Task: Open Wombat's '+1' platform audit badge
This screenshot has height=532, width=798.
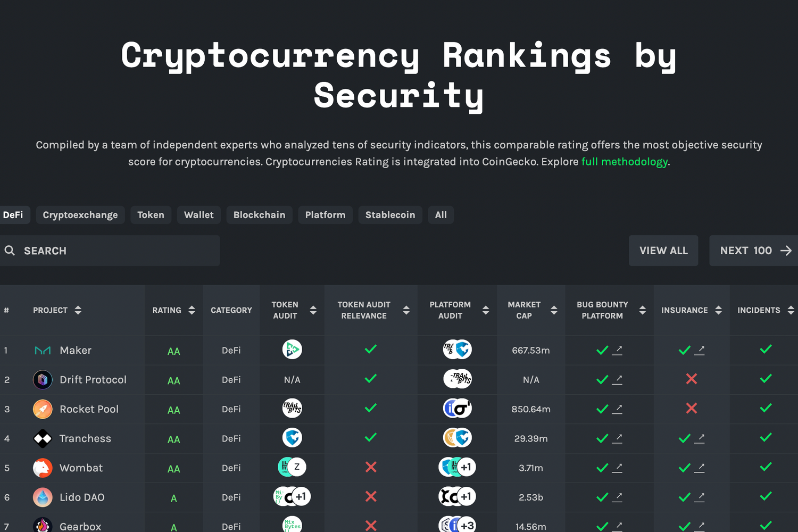Action: coord(467,467)
